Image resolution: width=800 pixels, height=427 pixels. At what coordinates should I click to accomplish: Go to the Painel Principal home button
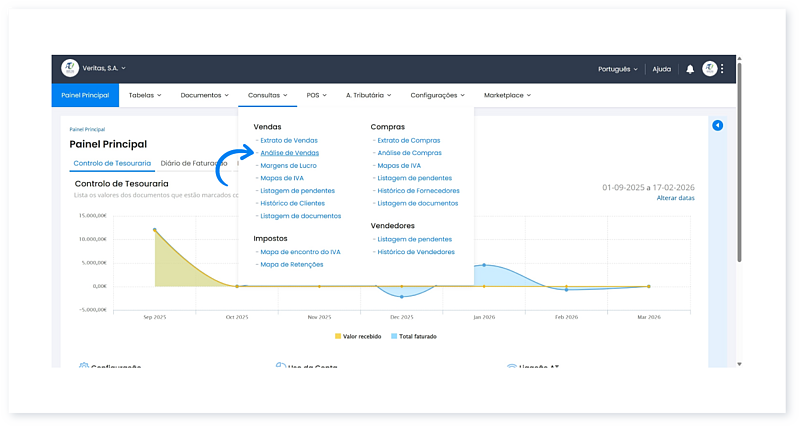coord(85,95)
